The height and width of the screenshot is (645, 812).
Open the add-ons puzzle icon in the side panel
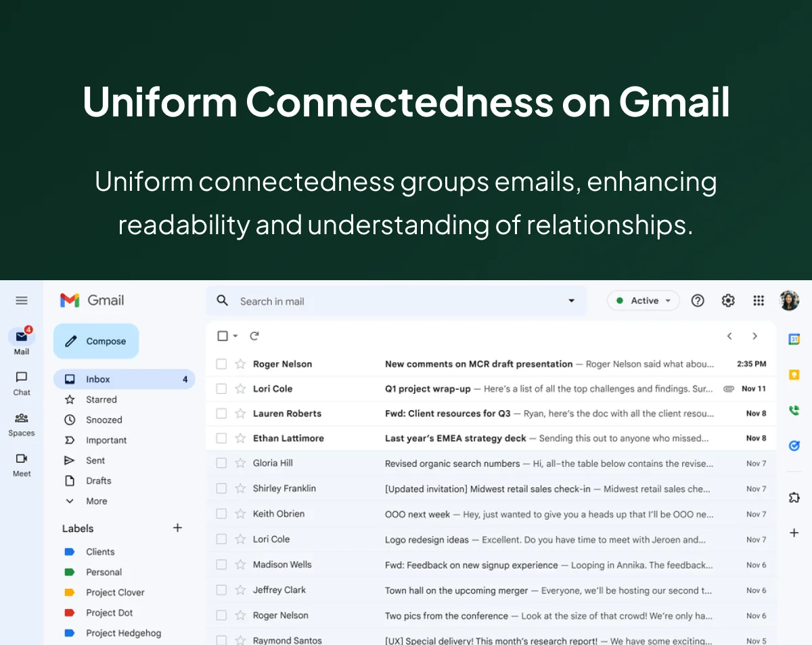point(794,497)
